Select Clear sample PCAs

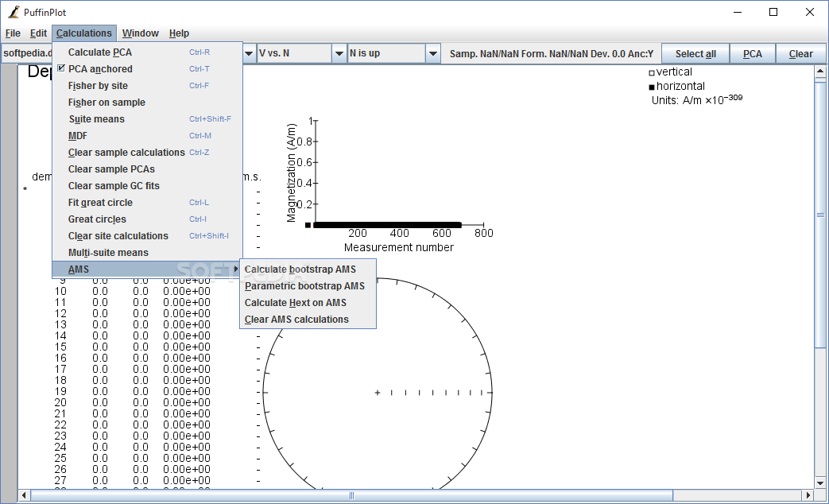coord(148,169)
